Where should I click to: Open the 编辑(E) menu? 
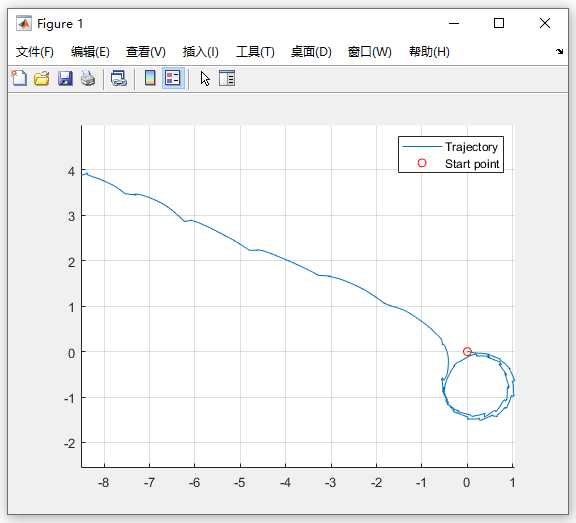90,52
